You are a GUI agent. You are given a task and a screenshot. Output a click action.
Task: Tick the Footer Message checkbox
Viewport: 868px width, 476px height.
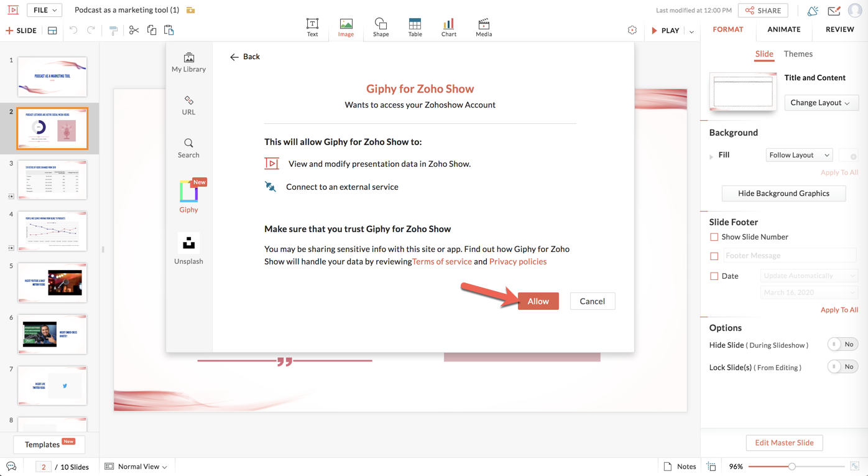714,256
